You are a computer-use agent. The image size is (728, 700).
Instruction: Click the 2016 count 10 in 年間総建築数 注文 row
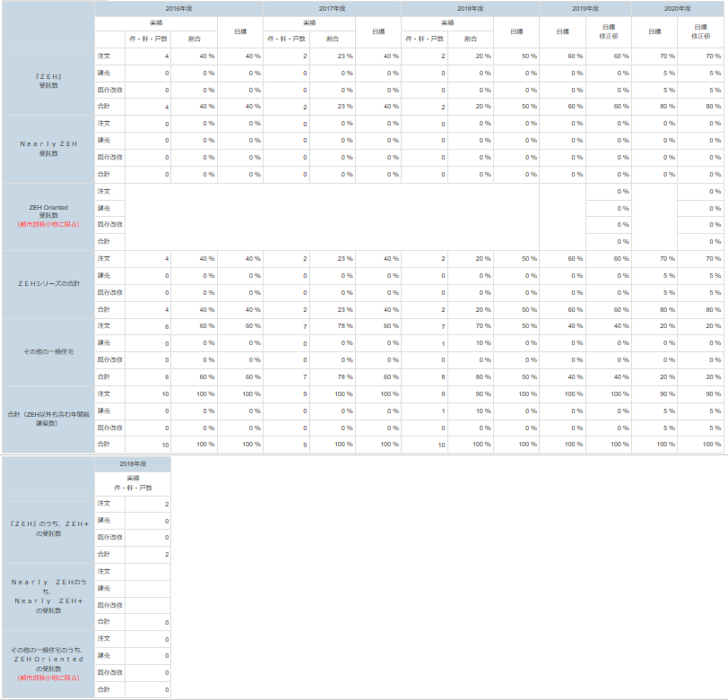pyautogui.click(x=148, y=394)
